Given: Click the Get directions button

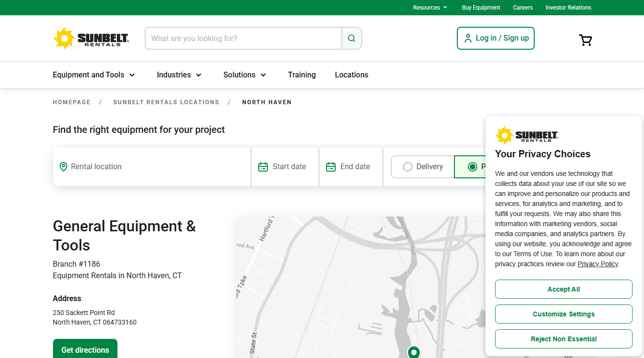Looking at the screenshot, I should pos(85,349).
